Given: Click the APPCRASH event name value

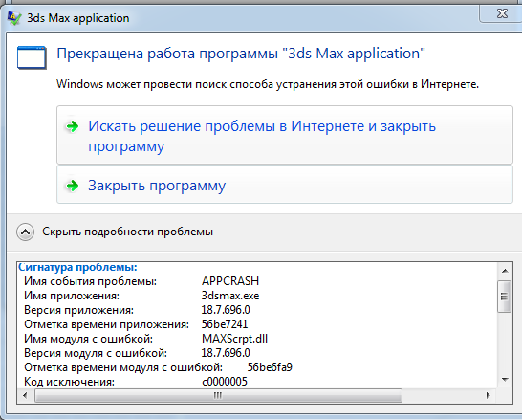Looking at the screenshot, I should pyautogui.click(x=230, y=281).
